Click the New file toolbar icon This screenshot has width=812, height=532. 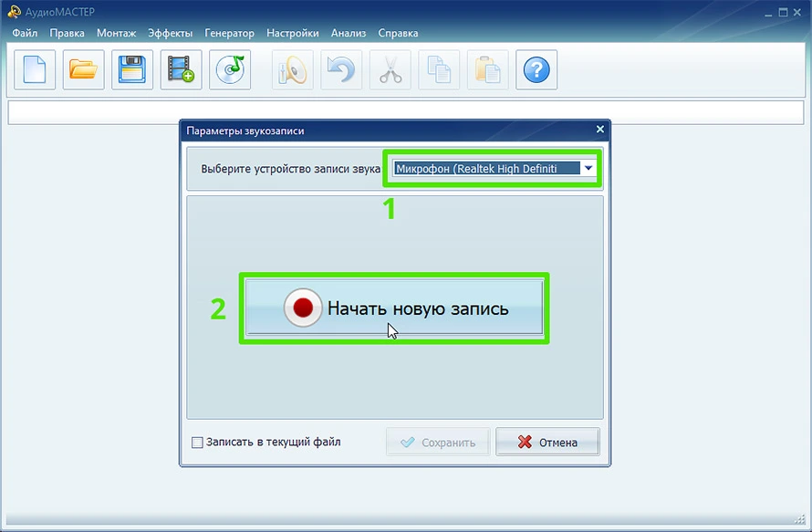point(35,70)
